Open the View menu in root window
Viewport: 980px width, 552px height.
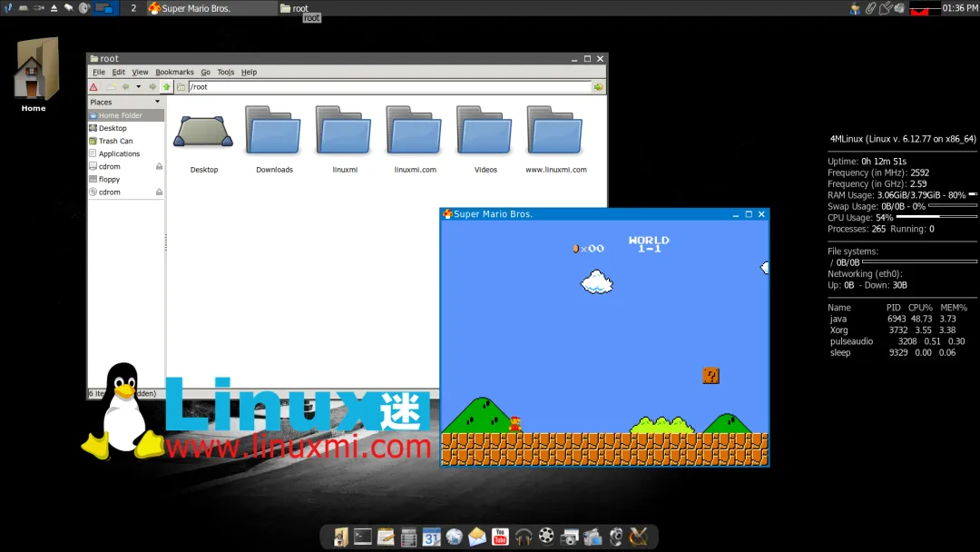[140, 72]
